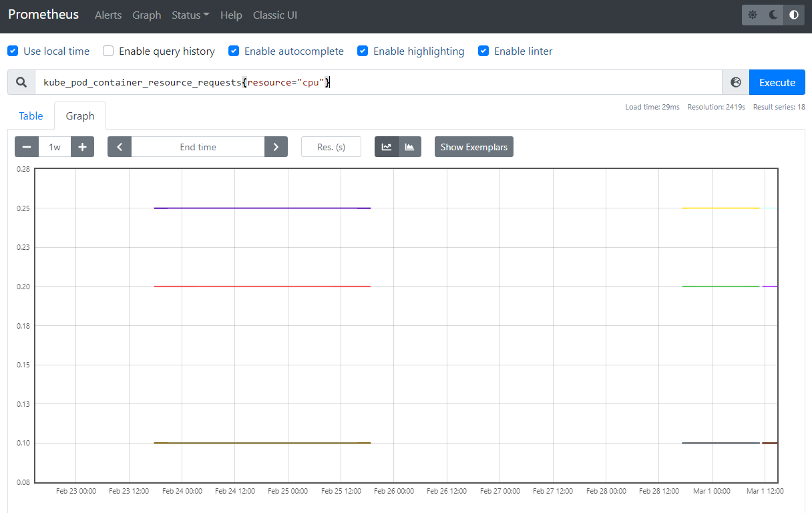Open the metrics explorer globe icon
Image resolution: width=812 pixels, height=513 pixels.
[x=736, y=82]
